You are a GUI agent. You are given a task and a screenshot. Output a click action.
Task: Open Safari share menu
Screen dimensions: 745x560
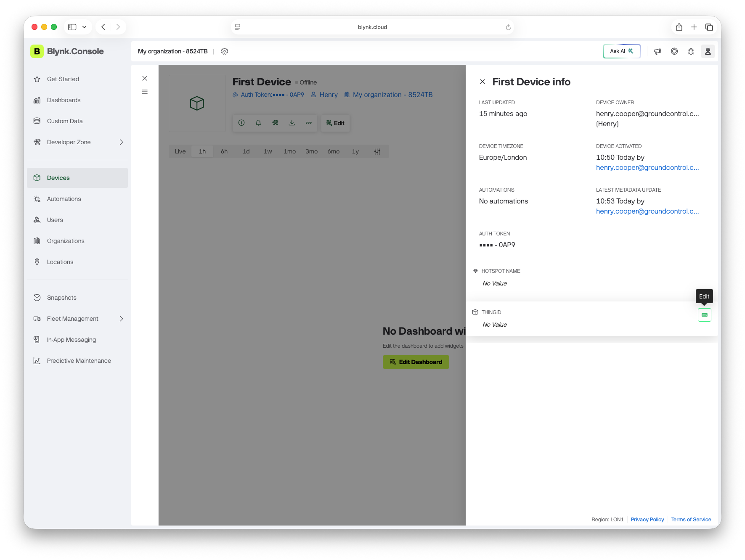point(679,27)
